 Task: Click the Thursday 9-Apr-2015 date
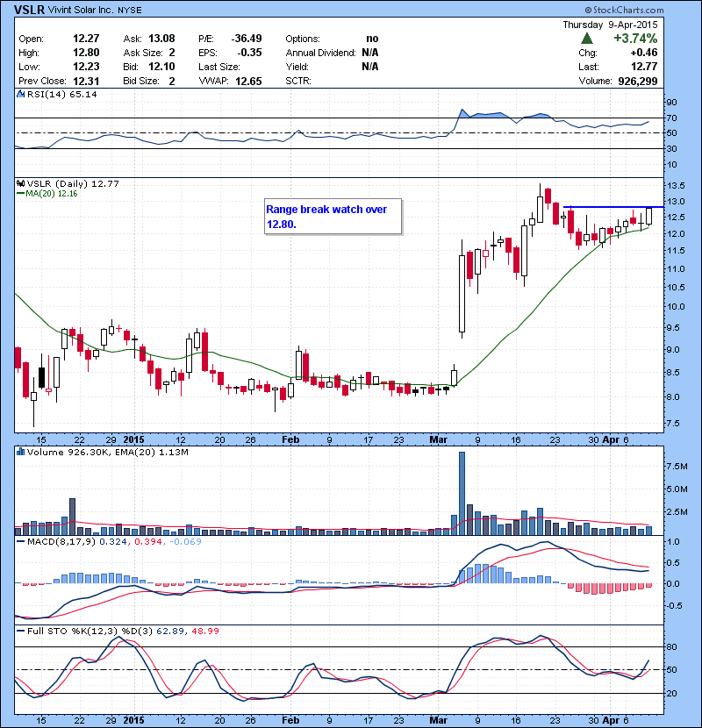click(x=610, y=25)
